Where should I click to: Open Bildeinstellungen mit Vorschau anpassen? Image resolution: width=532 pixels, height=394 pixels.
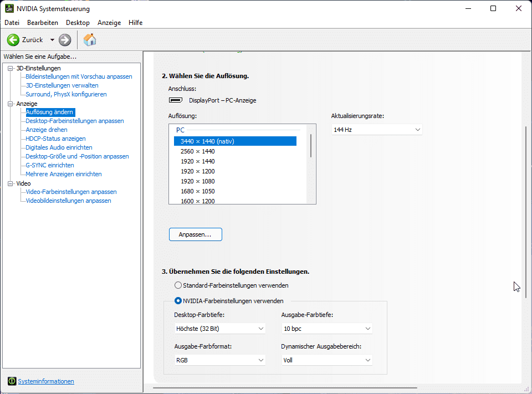79,76
